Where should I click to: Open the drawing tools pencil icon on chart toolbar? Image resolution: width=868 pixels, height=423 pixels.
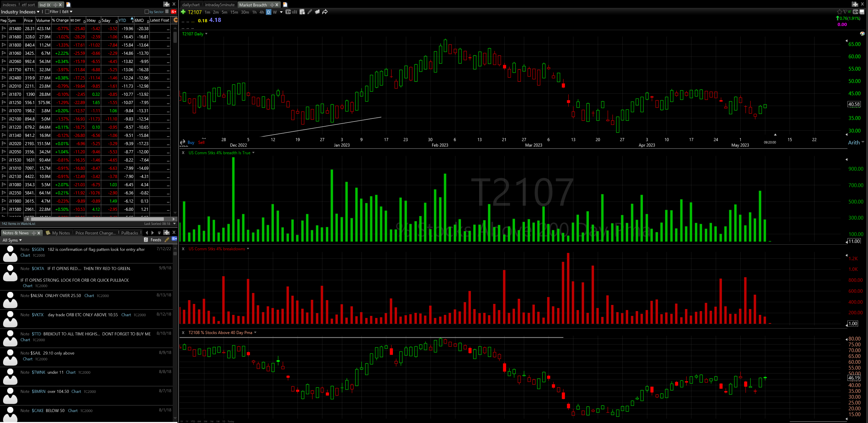point(310,12)
